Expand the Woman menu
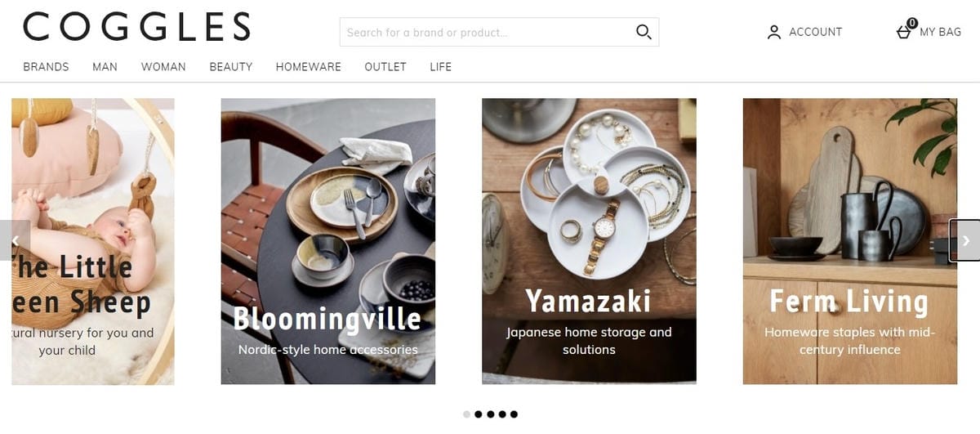 (163, 67)
